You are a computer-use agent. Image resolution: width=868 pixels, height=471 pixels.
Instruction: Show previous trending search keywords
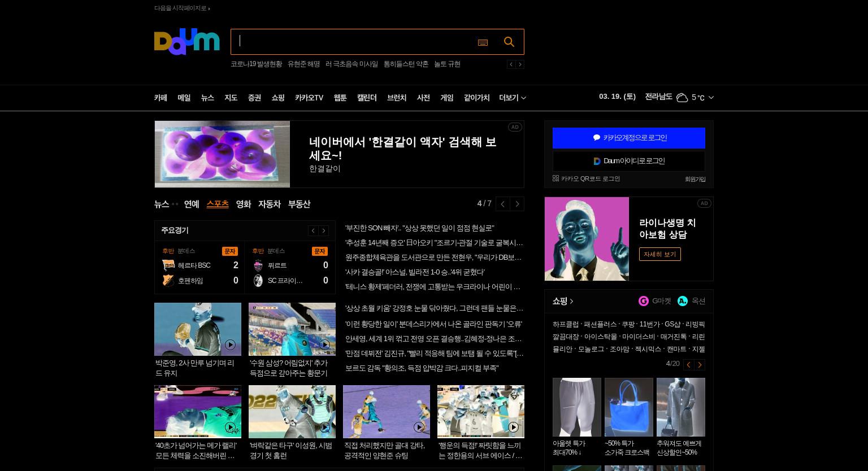[511, 64]
